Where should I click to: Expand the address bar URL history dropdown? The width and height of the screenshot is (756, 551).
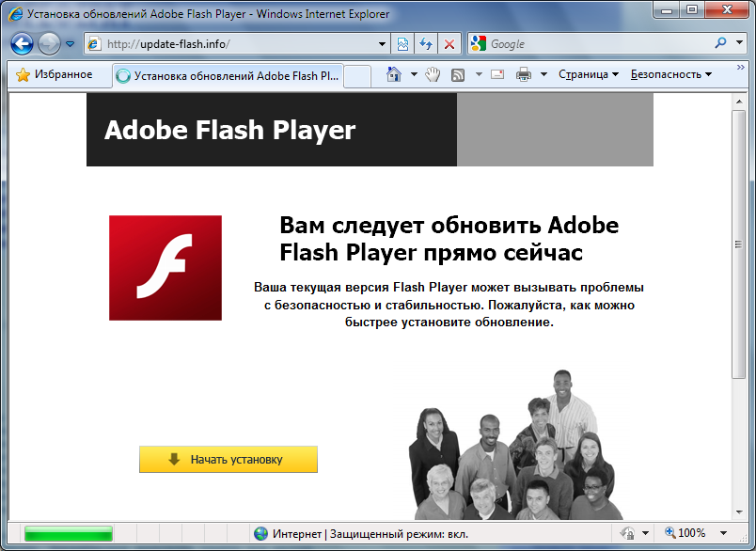[382, 44]
